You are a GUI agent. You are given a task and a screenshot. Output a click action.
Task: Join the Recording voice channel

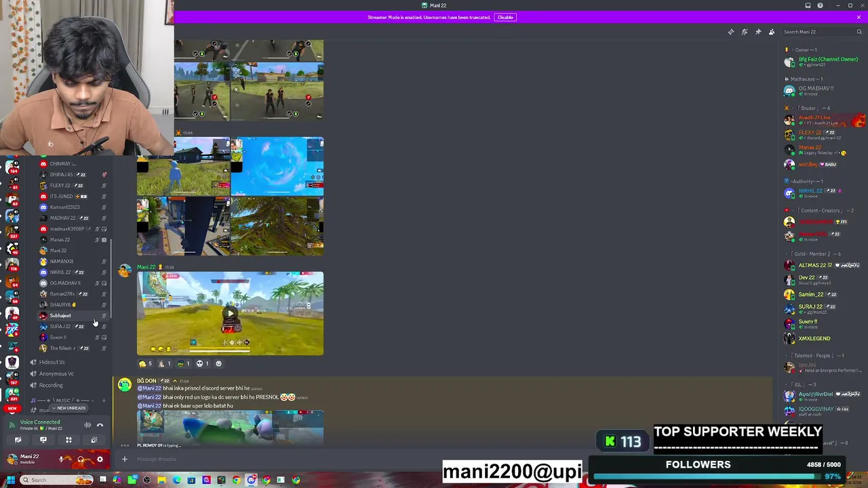51,385
